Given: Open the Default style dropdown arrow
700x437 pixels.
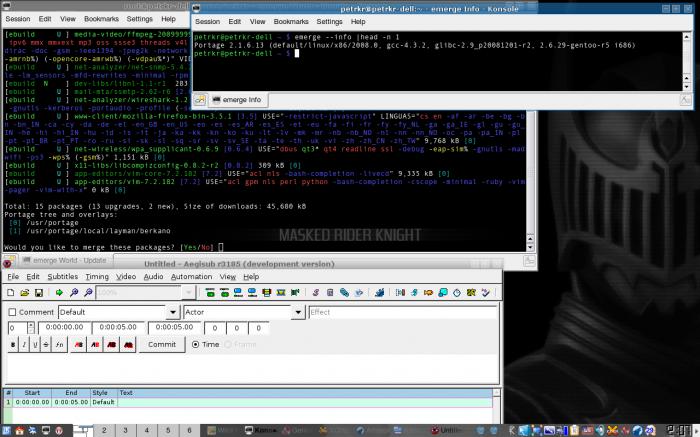Looking at the screenshot, I should pos(173,312).
